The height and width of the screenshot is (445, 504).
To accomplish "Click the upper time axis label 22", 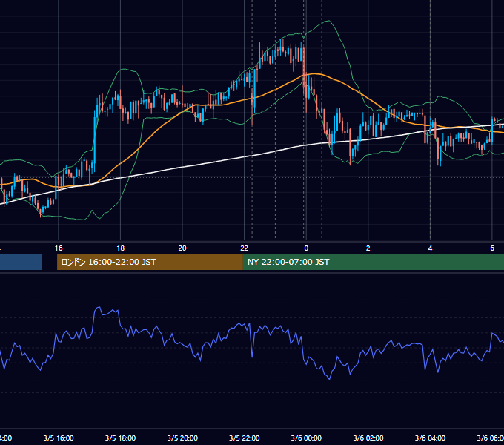I will tap(245, 248).
